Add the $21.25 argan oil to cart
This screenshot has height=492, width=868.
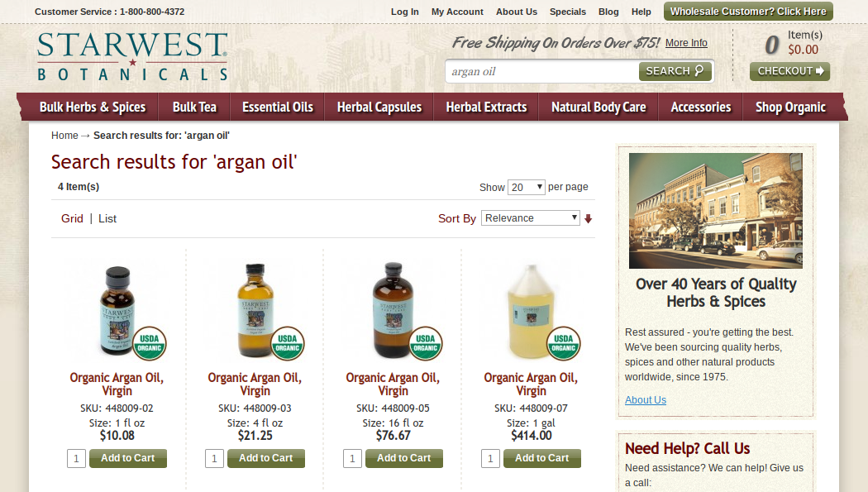click(x=265, y=458)
